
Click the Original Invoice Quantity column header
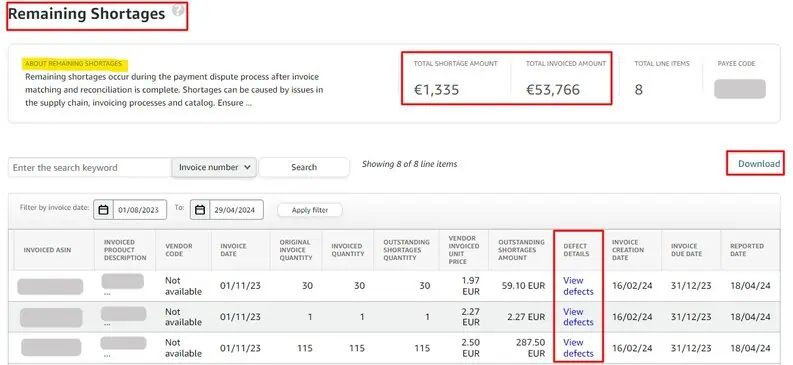coord(295,250)
